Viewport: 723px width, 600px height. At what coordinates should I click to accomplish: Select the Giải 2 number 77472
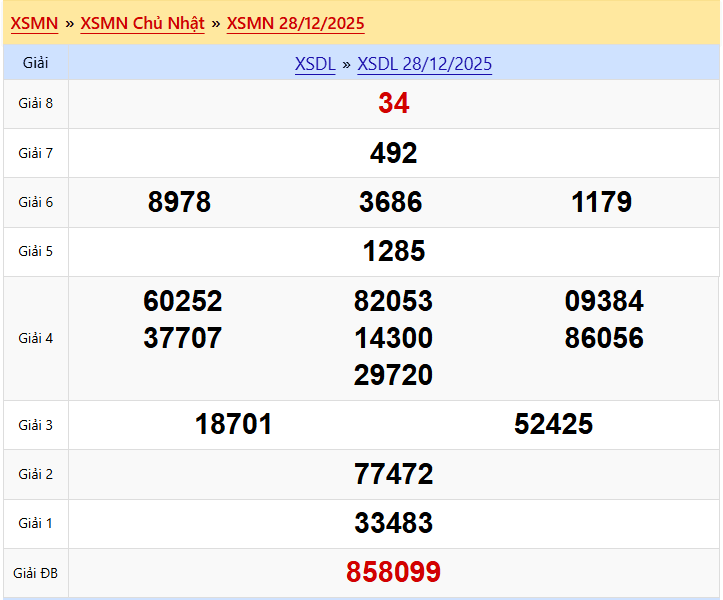pos(394,474)
